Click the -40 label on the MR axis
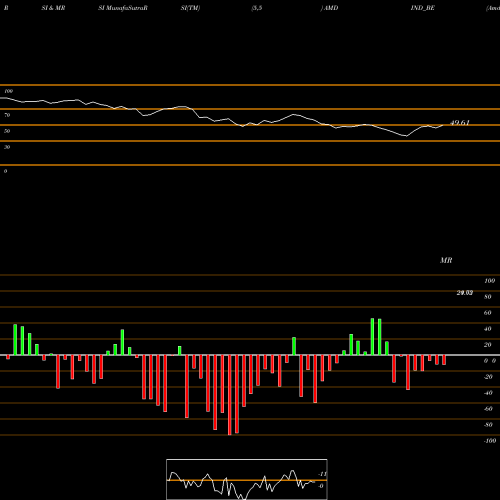This screenshot has width=500, height=500. coord(488,393)
